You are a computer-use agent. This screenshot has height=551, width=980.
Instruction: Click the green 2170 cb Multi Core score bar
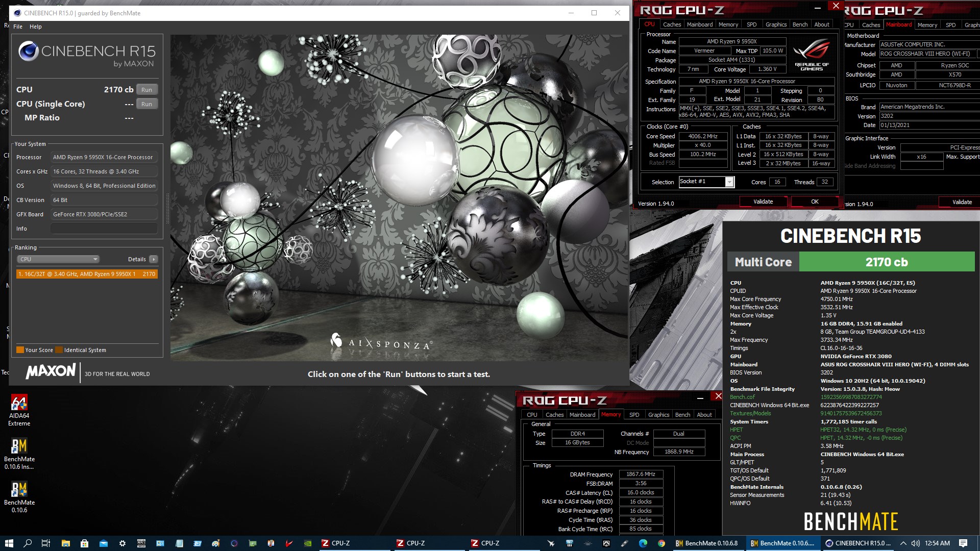pyautogui.click(x=887, y=262)
